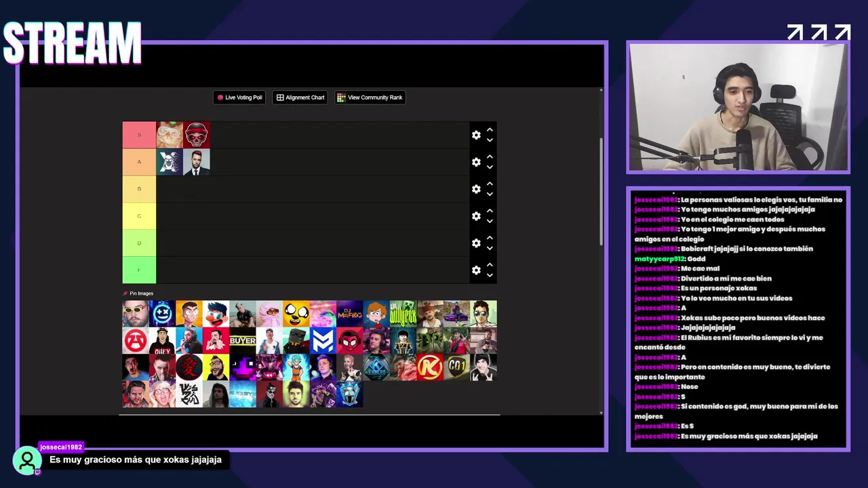Move the C tier row down with its arrow
The width and height of the screenshot is (868, 488).
(x=490, y=222)
